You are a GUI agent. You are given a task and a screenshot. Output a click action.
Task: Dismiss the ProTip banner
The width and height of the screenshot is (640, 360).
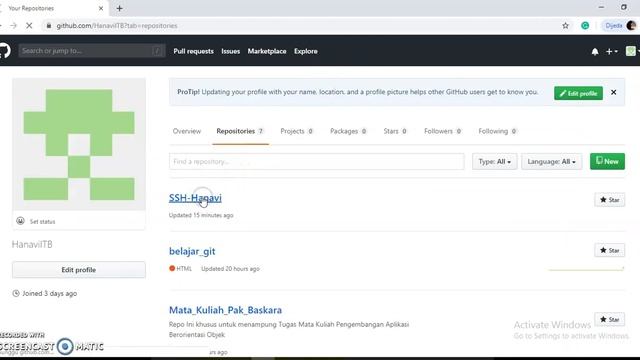tap(613, 93)
